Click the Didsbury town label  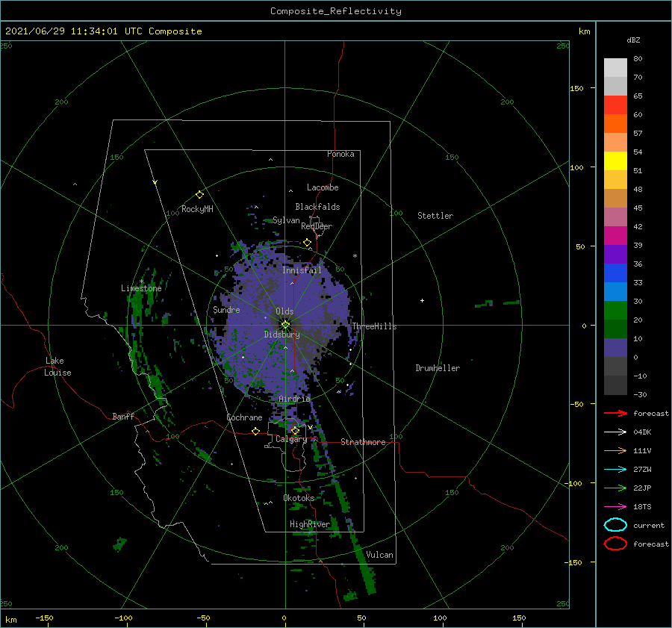[282, 335]
